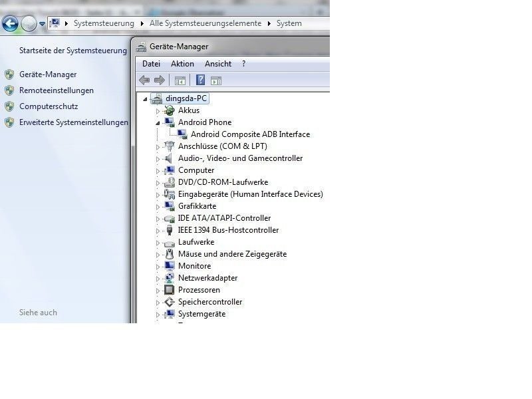This screenshot has width=532, height=399.
Task: Toggle the action pane toolbar button
Action: point(215,80)
